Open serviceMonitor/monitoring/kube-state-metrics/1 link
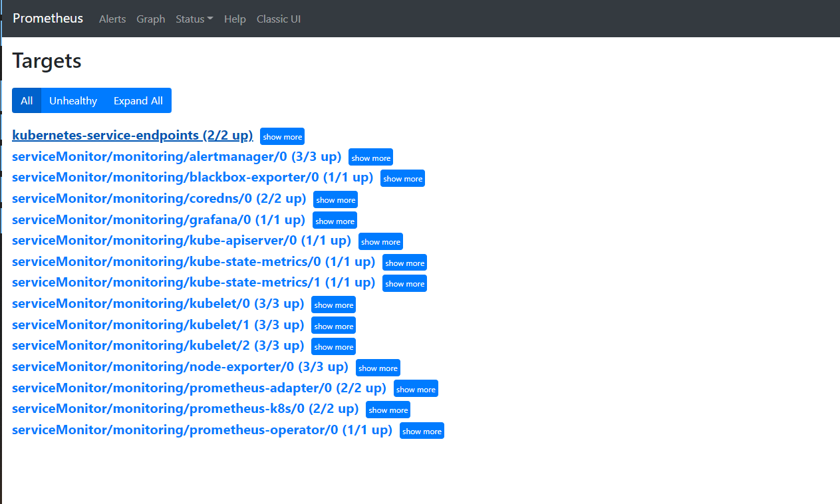The width and height of the screenshot is (840, 504). click(x=194, y=283)
